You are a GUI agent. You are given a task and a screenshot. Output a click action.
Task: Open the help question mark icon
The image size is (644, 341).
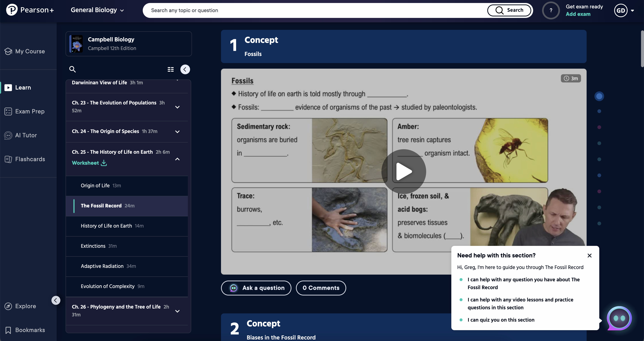[551, 10]
